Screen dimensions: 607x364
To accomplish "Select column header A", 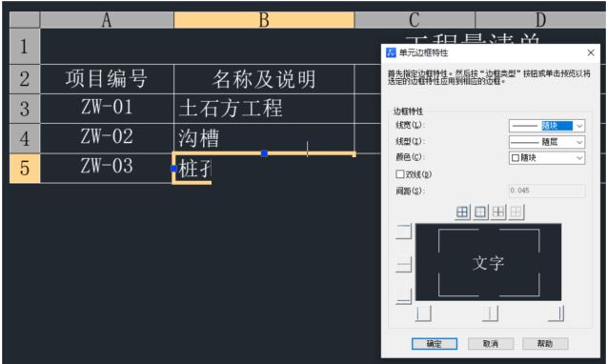I will click(x=107, y=20).
